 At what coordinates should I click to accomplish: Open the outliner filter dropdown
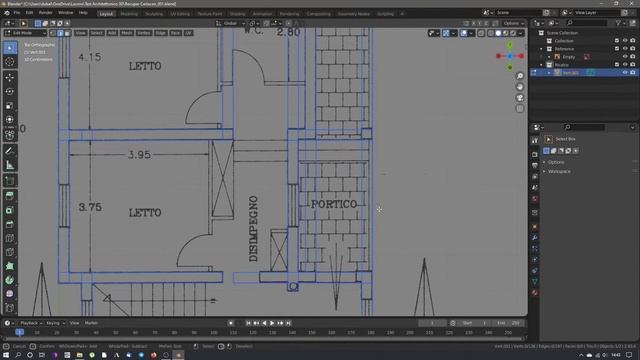coord(620,23)
